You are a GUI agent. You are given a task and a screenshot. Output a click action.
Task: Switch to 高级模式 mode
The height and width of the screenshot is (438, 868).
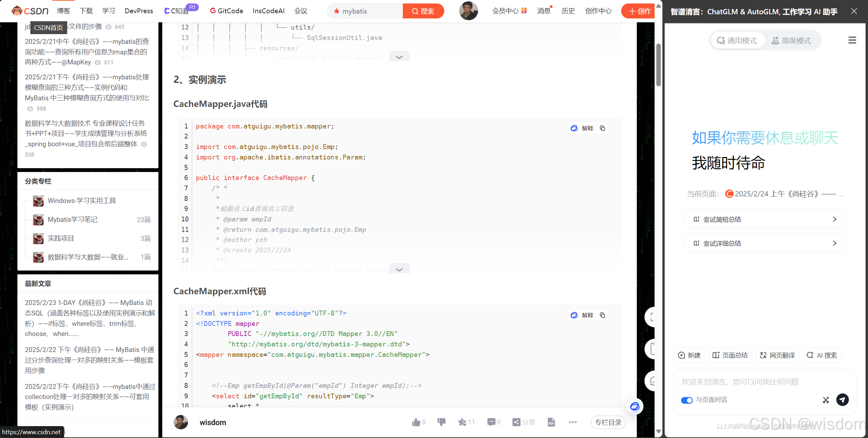(791, 41)
